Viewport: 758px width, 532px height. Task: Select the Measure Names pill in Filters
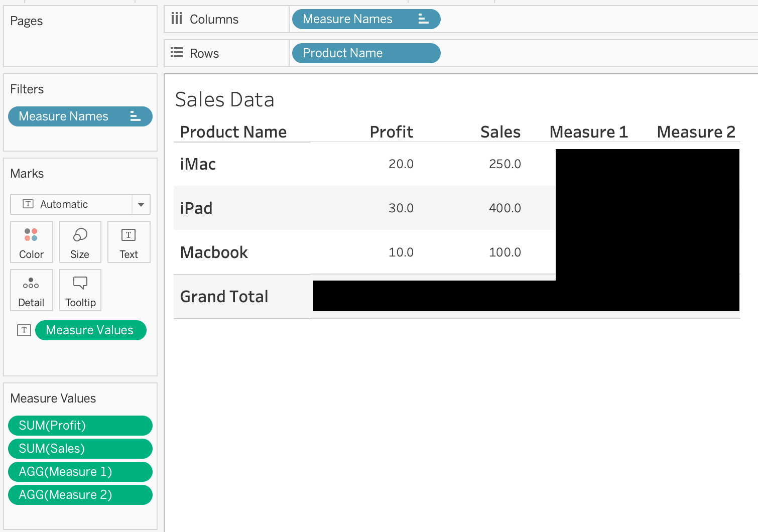tap(80, 116)
